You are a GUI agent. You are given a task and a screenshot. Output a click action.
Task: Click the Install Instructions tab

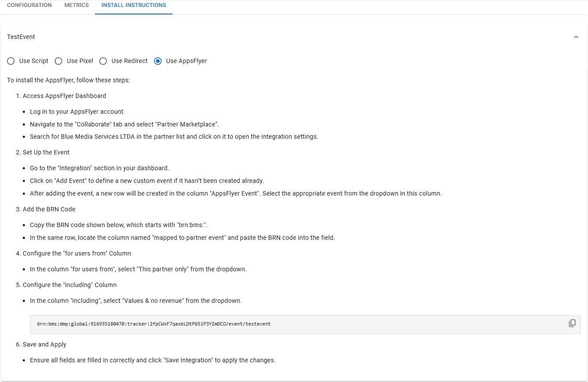click(x=134, y=5)
